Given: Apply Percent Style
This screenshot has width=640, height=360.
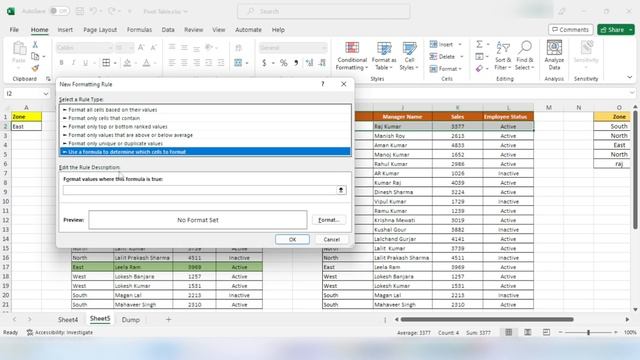Looking at the screenshot, I should pyautogui.click(x=283, y=63).
